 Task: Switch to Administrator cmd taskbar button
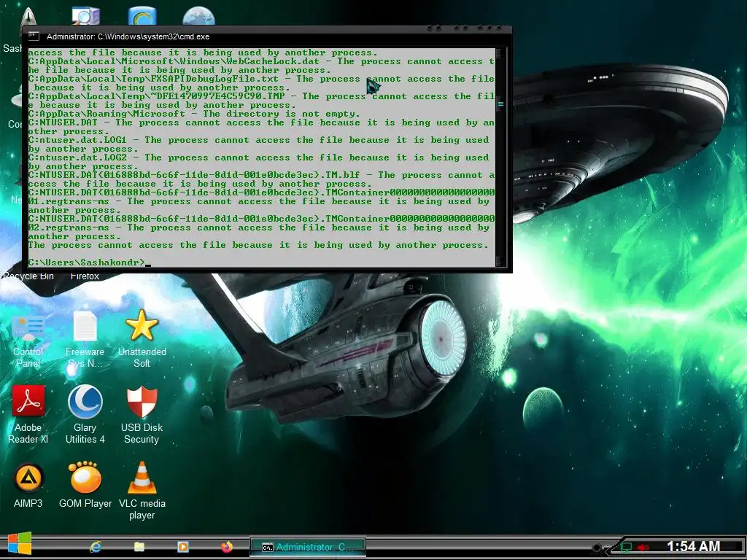(308, 547)
